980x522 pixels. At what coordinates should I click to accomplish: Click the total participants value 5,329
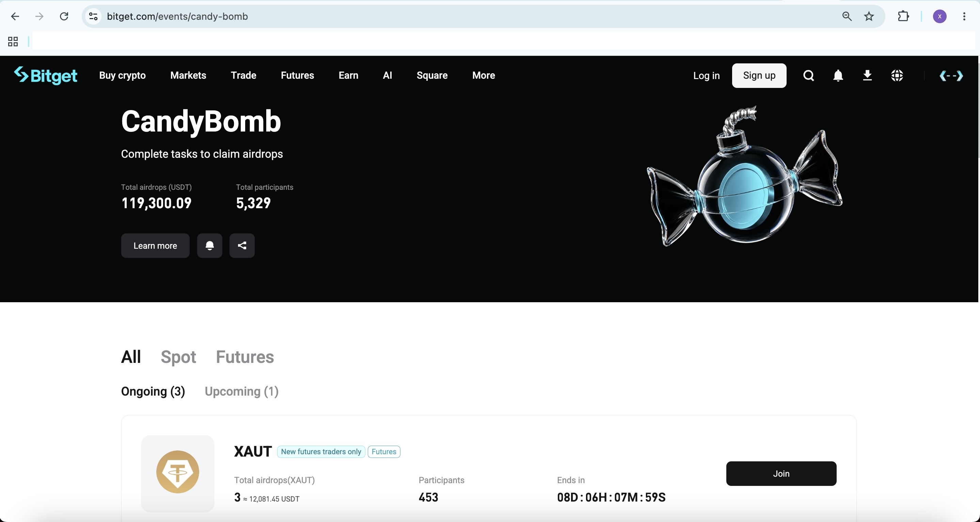[253, 203]
